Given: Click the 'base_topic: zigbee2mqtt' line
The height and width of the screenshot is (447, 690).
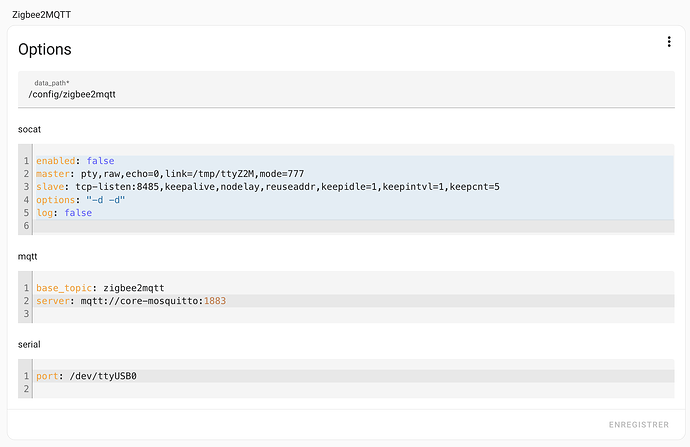Looking at the screenshot, I should (354, 288).
